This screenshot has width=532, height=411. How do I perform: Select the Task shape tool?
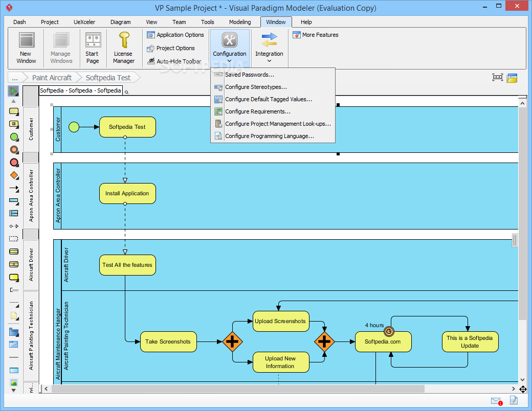pos(14,111)
